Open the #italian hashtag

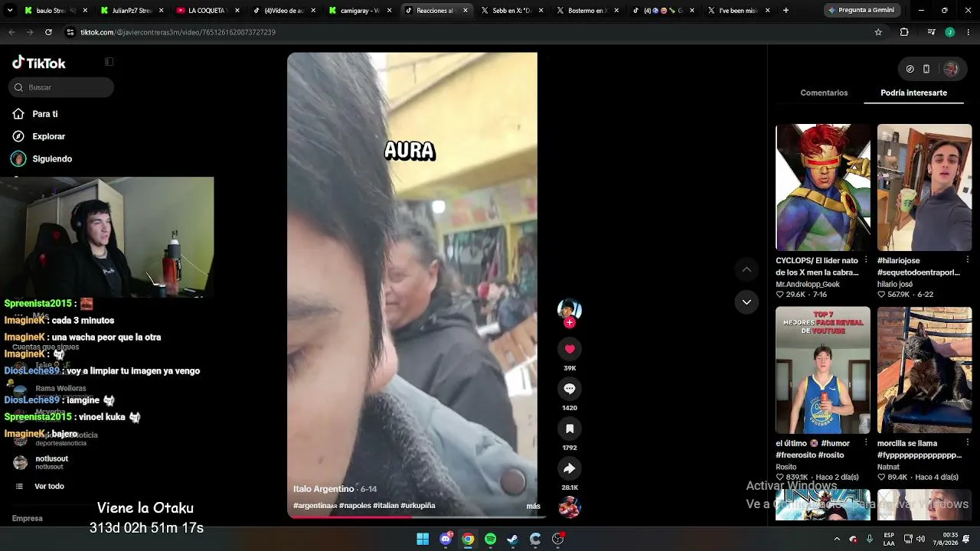click(385, 506)
